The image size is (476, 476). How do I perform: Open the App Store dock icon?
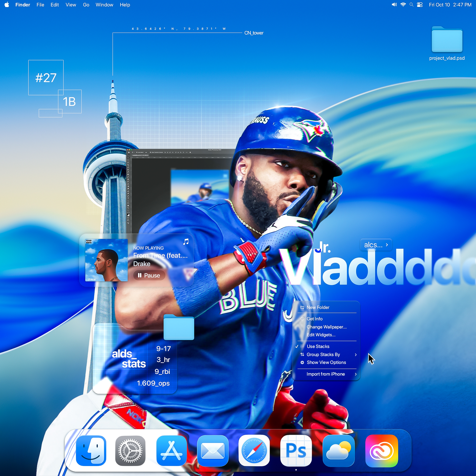171,451
